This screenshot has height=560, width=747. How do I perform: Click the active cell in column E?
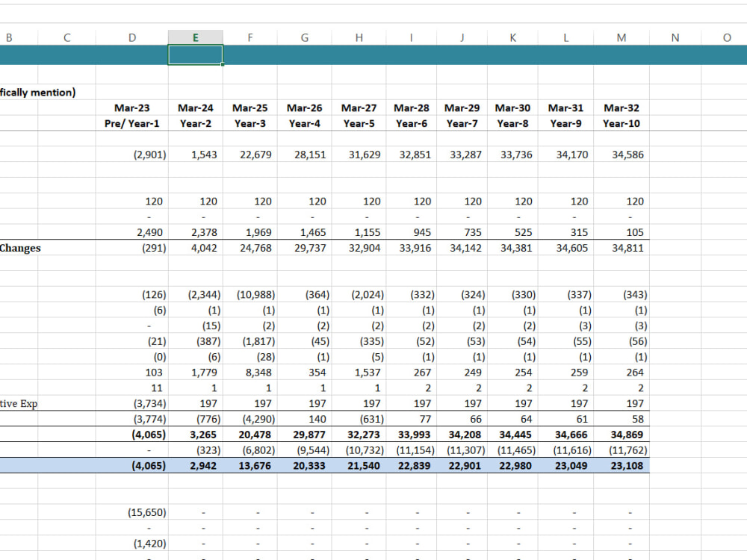195,55
